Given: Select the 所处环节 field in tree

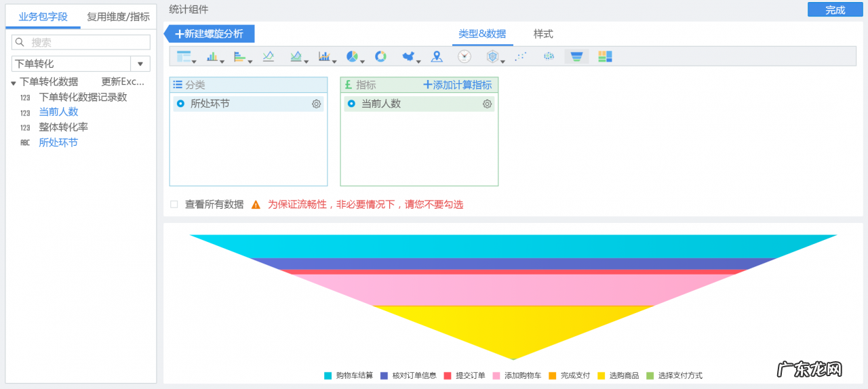Looking at the screenshot, I should 58,142.
